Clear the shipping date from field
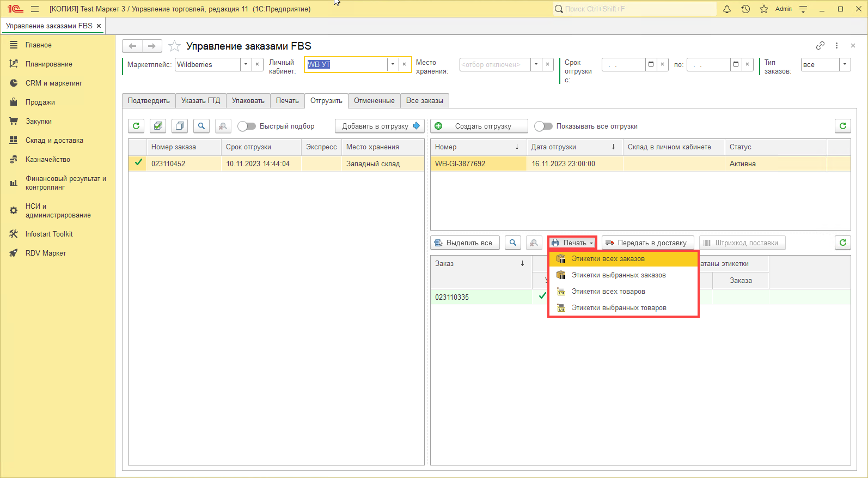Image resolution: width=868 pixels, height=478 pixels. [x=662, y=64]
